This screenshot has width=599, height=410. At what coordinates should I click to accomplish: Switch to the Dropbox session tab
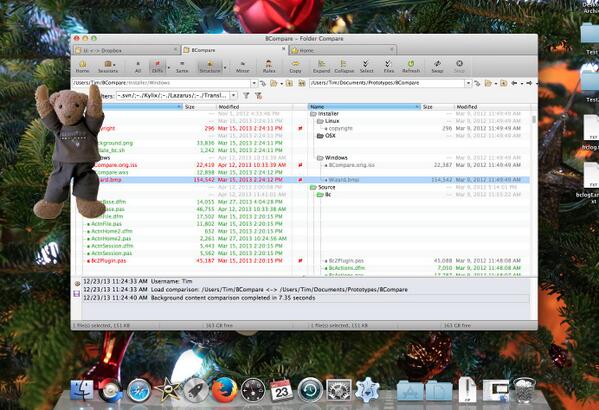coord(126,50)
